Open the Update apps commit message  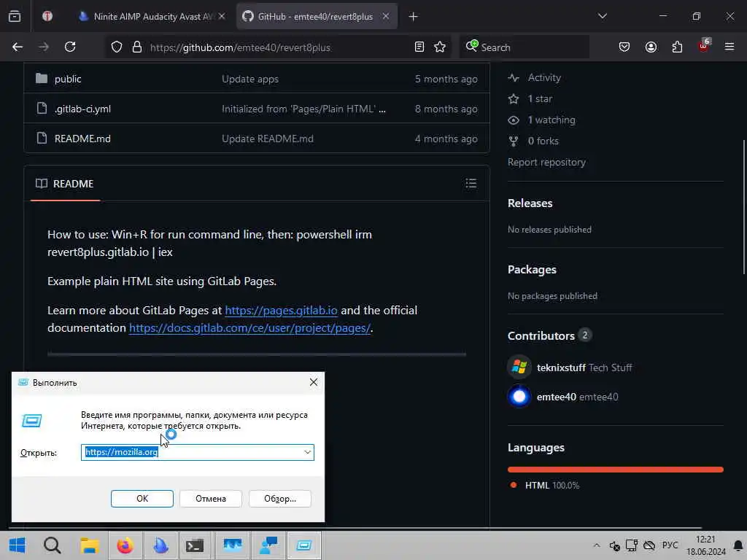(250, 79)
